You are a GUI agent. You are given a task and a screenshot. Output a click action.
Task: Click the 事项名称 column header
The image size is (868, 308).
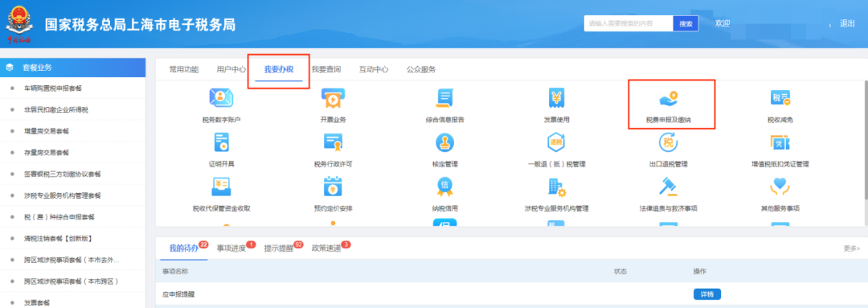(175, 272)
